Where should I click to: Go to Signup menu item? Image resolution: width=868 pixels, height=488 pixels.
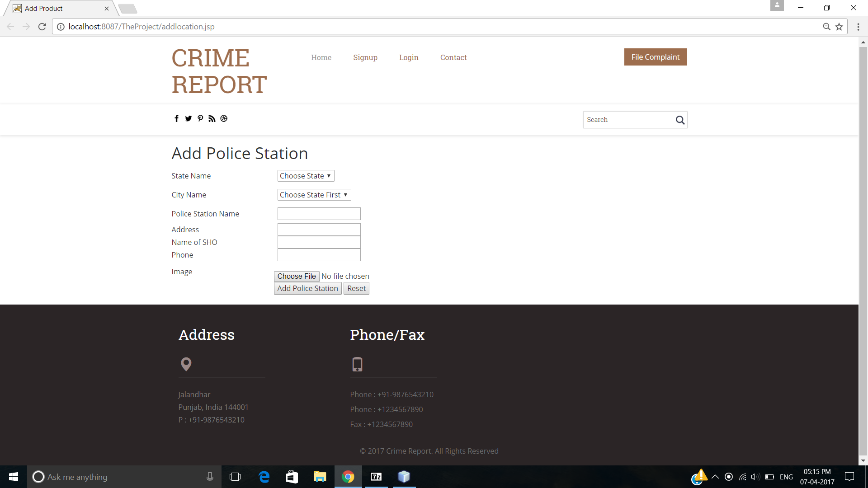pos(365,57)
